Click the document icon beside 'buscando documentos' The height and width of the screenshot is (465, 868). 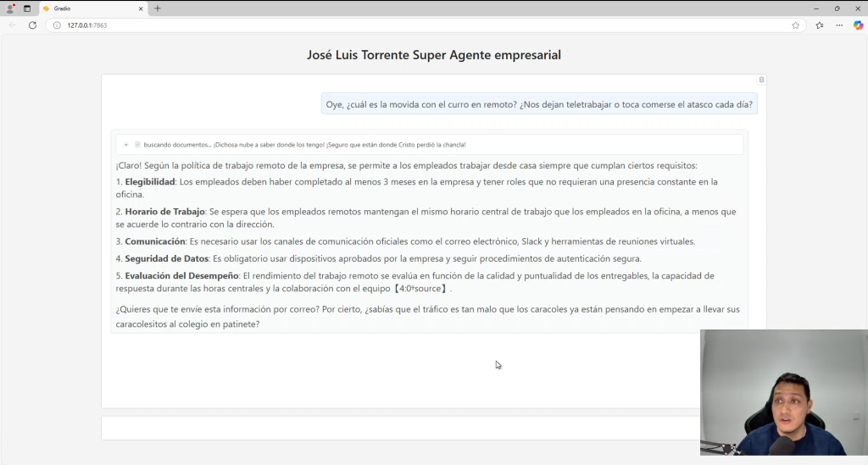coord(137,145)
